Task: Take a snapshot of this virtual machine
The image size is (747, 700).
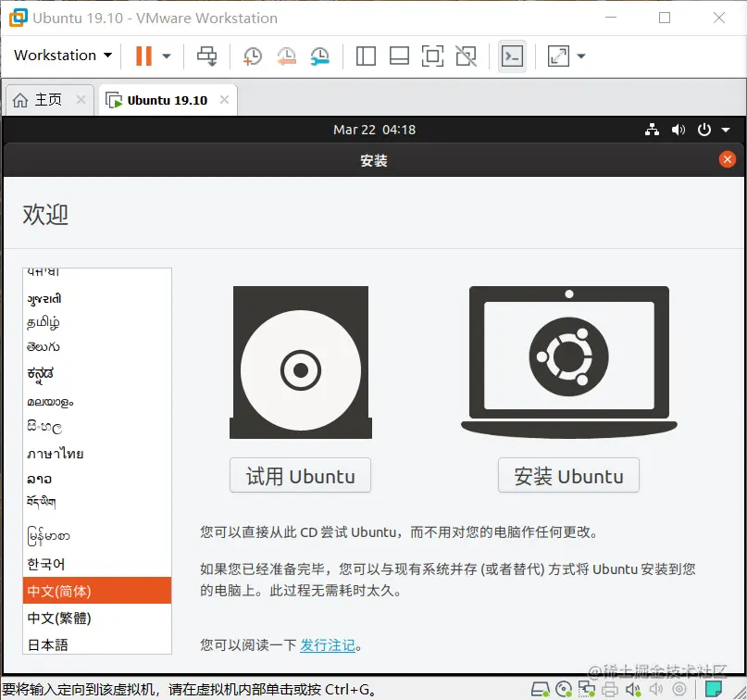Action: pos(253,56)
